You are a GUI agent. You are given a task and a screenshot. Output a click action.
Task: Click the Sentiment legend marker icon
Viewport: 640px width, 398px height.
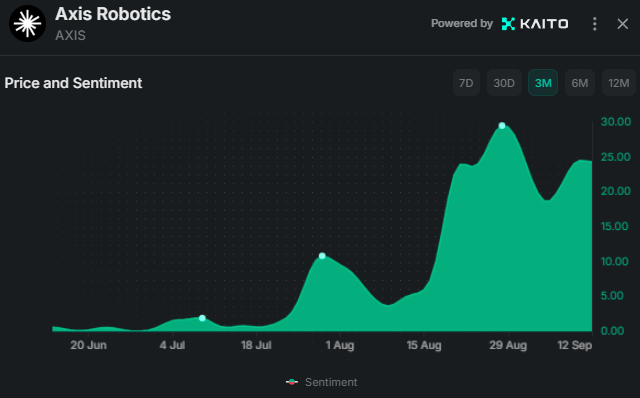(x=292, y=382)
